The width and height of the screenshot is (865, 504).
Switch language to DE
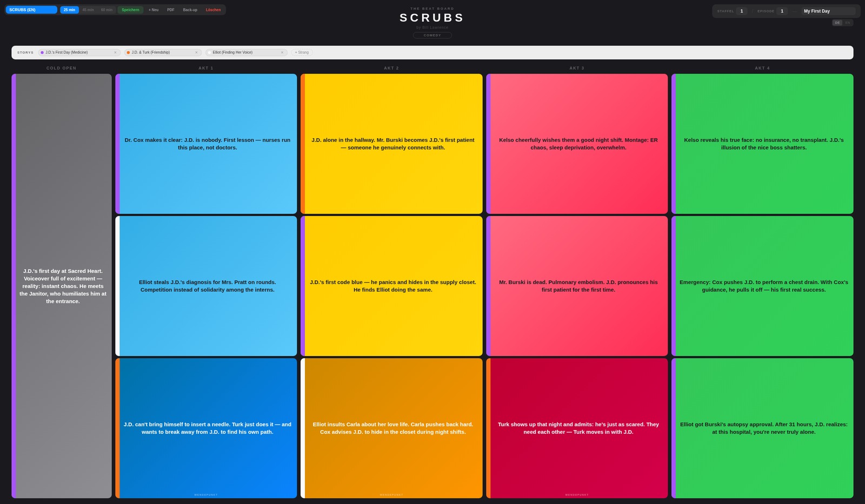tap(837, 23)
